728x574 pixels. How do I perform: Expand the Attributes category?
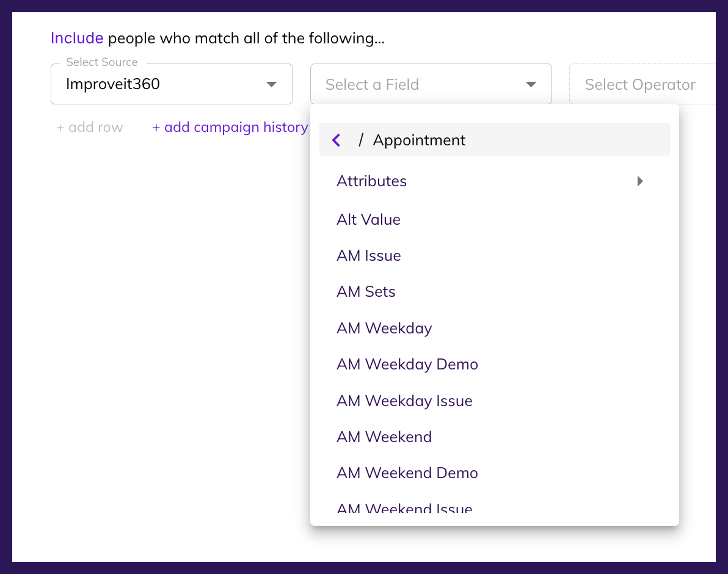371,181
